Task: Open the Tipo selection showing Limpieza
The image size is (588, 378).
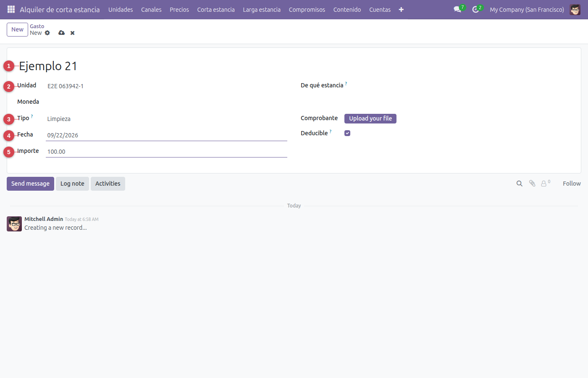Action: pyautogui.click(x=166, y=119)
